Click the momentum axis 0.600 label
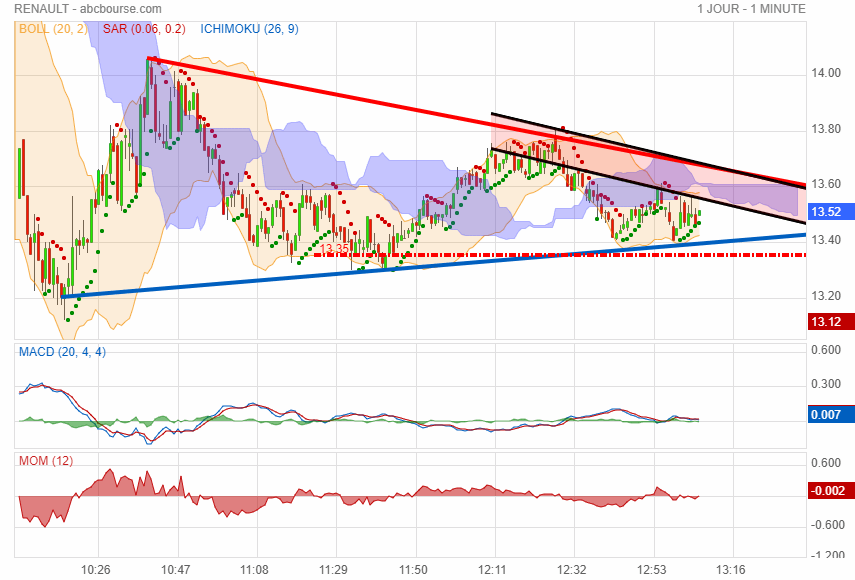The height and width of the screenshot is (580, 855). (826, 463)
